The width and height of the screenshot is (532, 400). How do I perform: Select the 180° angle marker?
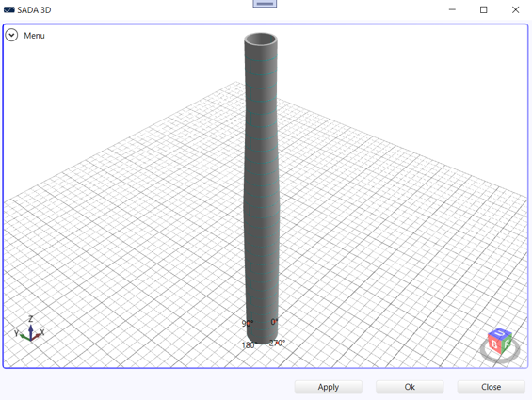click(249, 345)
